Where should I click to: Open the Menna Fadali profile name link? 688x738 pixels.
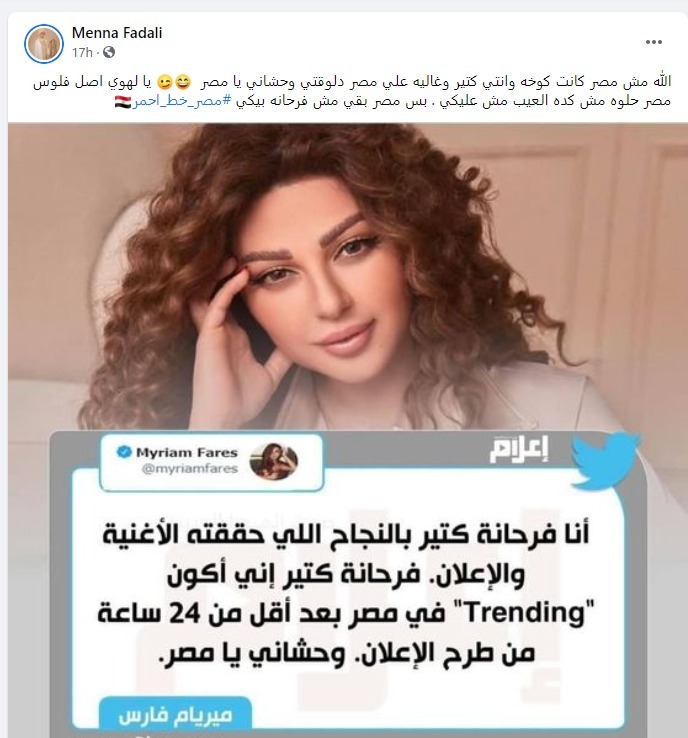(x=117, y=33)
